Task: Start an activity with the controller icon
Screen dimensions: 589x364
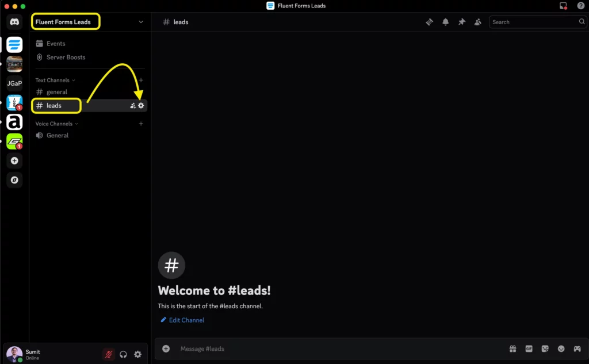Action: tap(577, 348)
